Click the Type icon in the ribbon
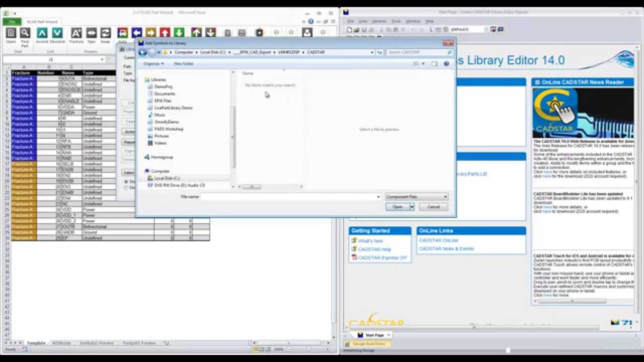This screenshot has width=644, height=362. coord(91,33)
